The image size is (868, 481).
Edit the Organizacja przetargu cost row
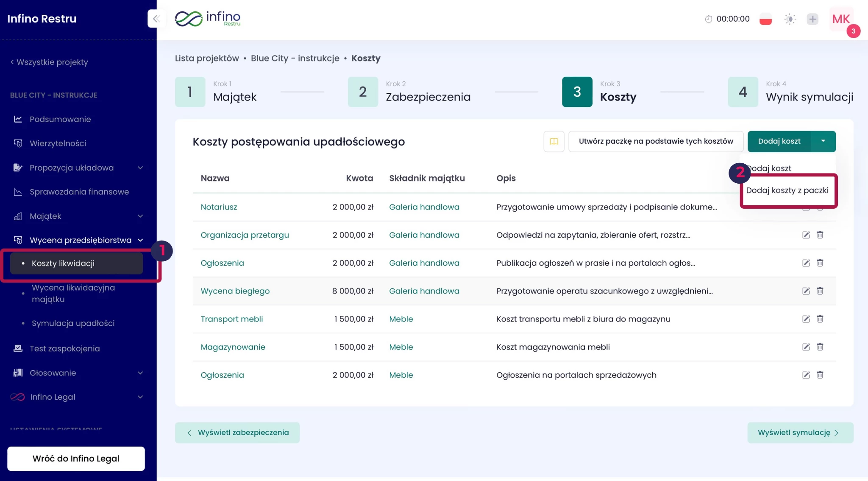(806, 235)
